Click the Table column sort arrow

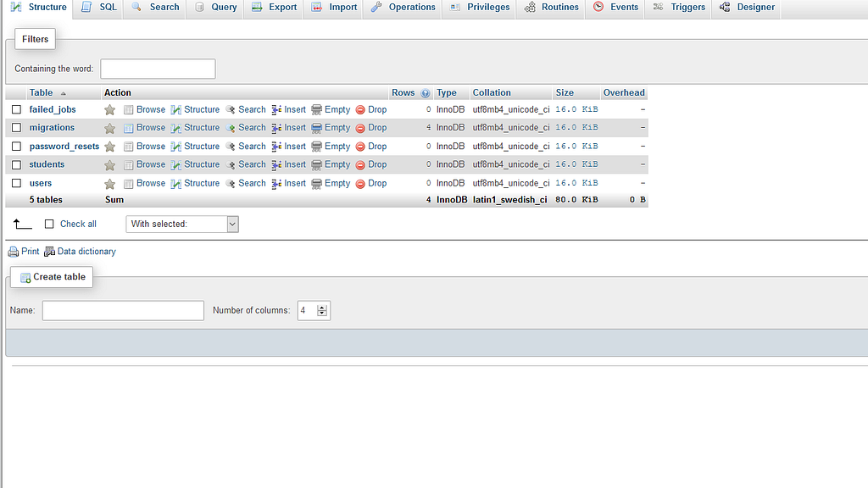63,93
